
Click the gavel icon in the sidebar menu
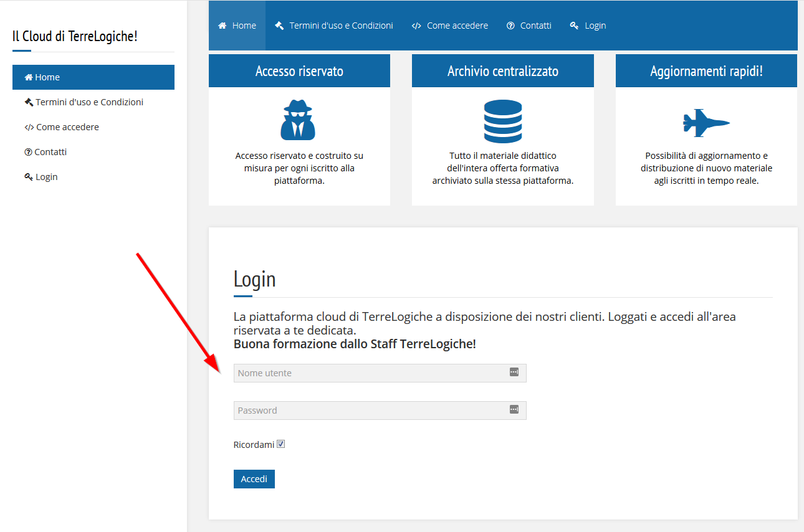coord(29,102)
